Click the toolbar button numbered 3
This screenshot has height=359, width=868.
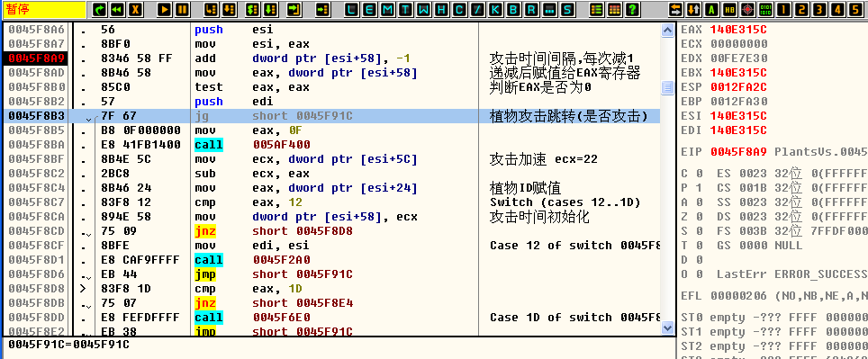click(x=820, y=9)
